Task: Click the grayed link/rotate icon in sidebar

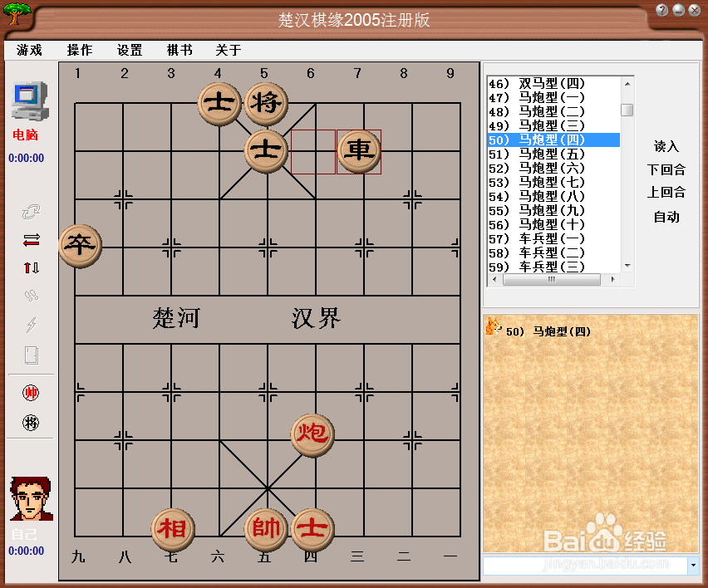Action: point(31,211)
